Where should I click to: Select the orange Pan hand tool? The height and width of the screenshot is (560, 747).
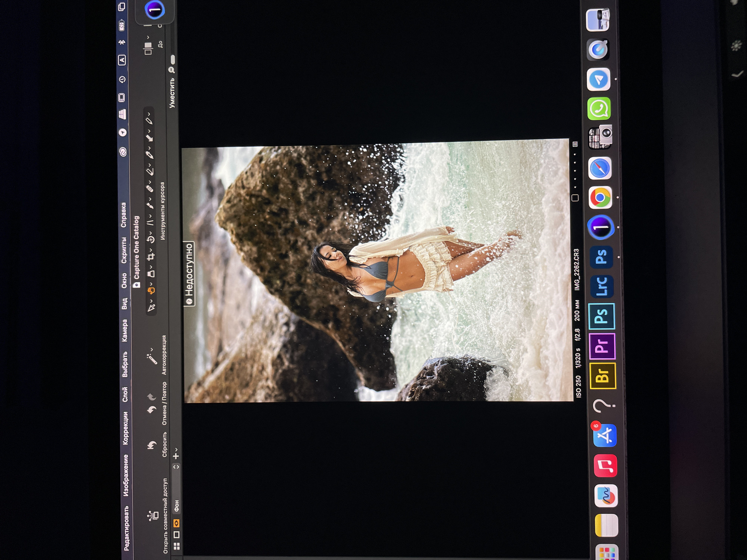[152, 290]
